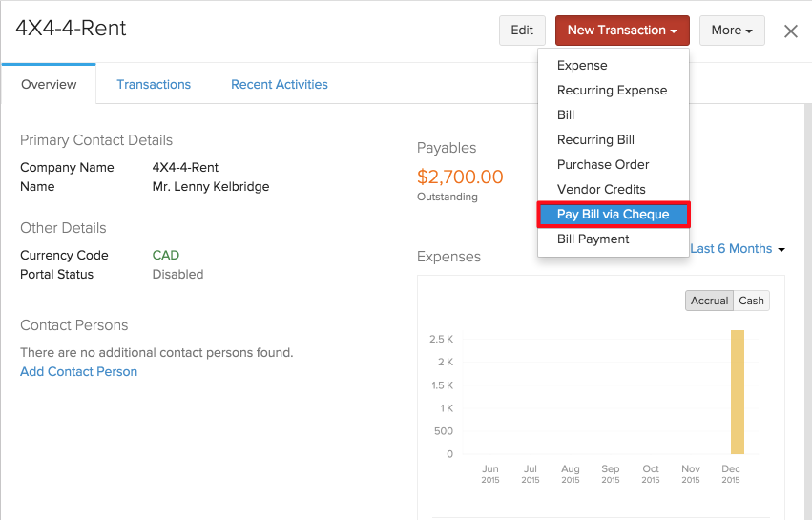Go to the Overview tab
Image resolution: width=812 pixels, height=520 pixels.
[49, 85]
